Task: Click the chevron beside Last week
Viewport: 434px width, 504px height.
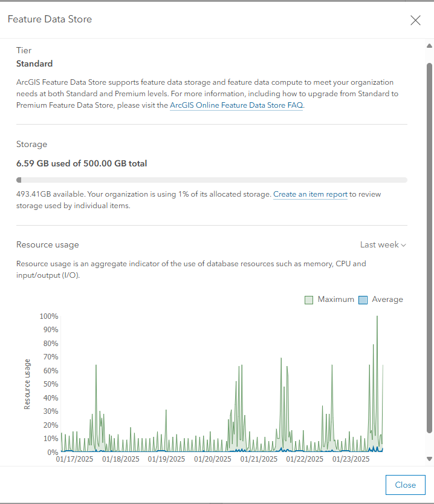Action: [x=402, y=245]
